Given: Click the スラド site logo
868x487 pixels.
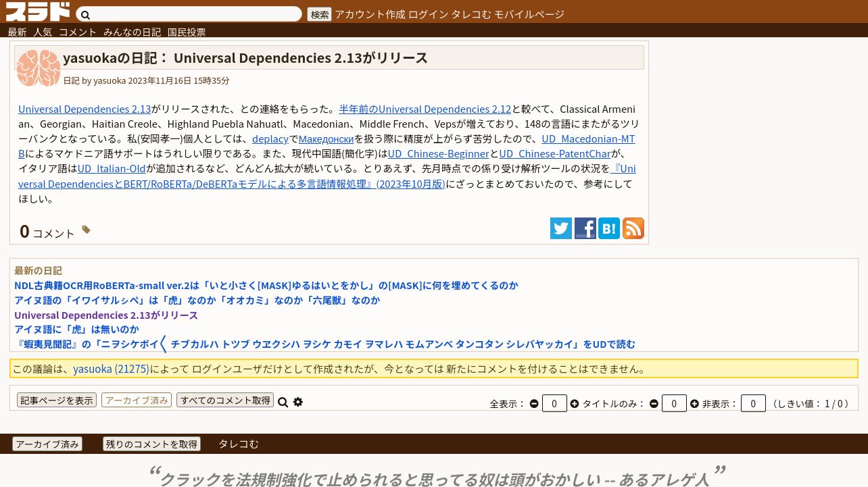Looking at the screenshot, I should pos(38,11).
